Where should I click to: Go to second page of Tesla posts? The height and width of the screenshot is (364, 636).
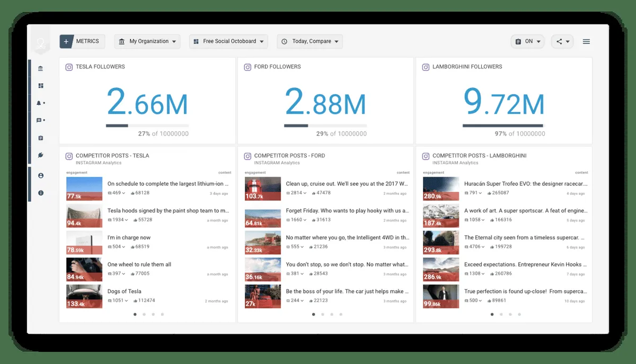tap(144, 314)
